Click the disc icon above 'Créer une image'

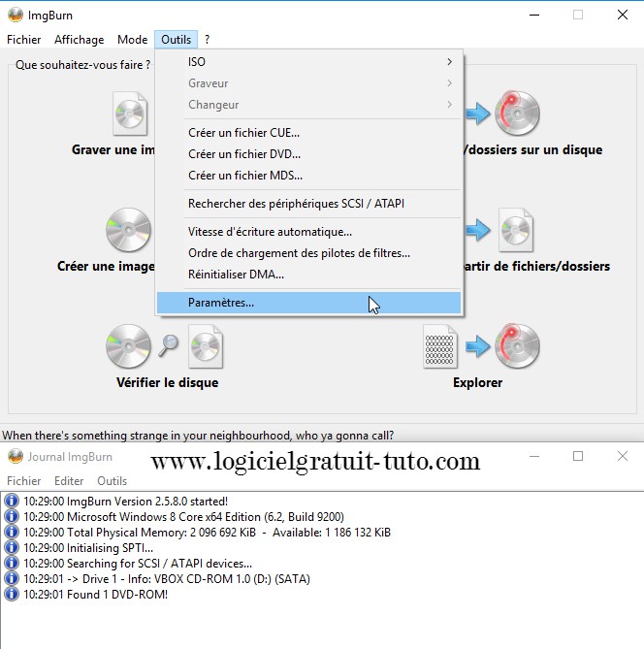tap(128, 230)
